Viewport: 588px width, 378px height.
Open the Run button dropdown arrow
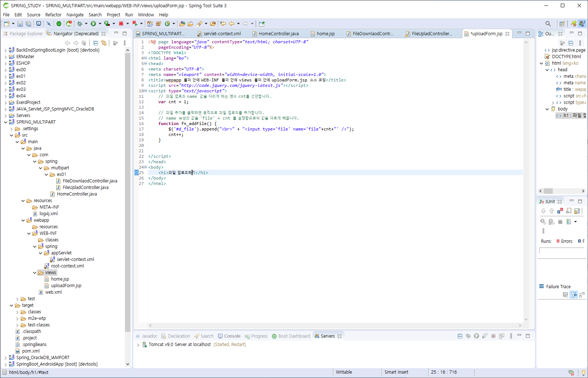coord(100,24)
